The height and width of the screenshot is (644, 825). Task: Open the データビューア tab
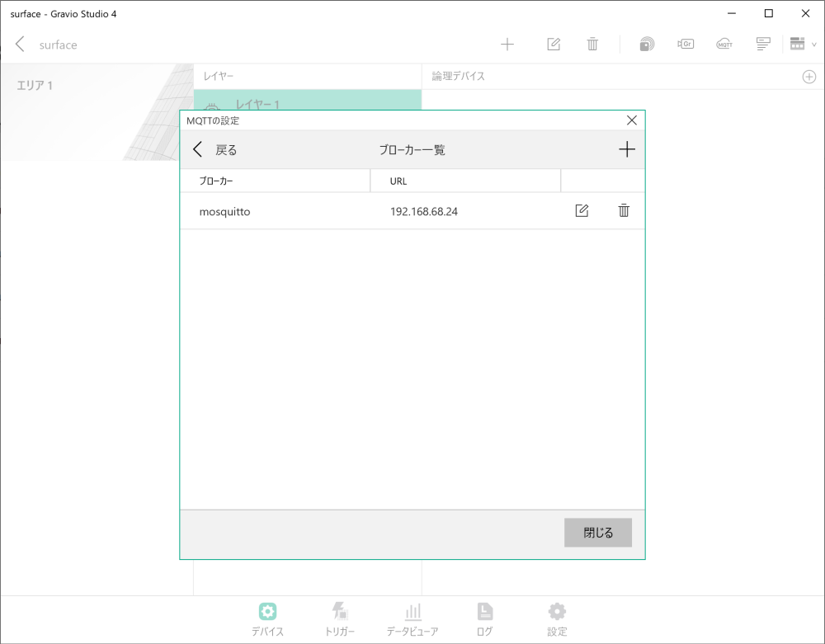(x=412, y=618)
